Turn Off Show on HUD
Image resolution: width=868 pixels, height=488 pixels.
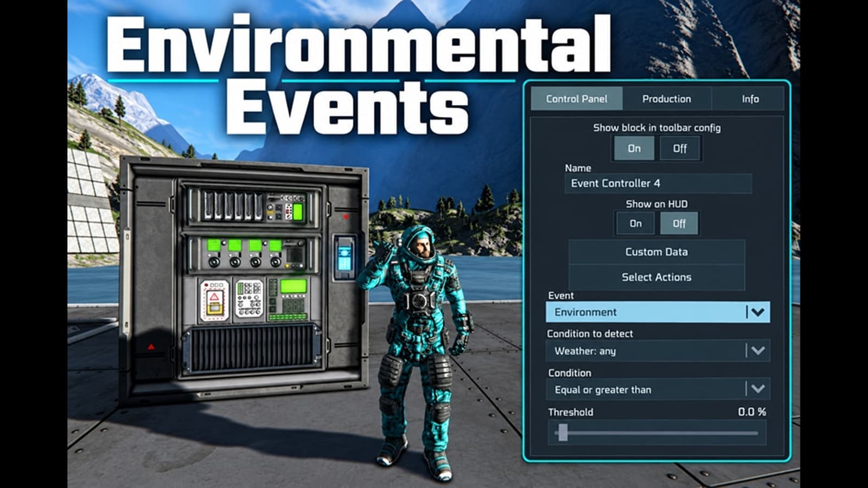point(679,223)
